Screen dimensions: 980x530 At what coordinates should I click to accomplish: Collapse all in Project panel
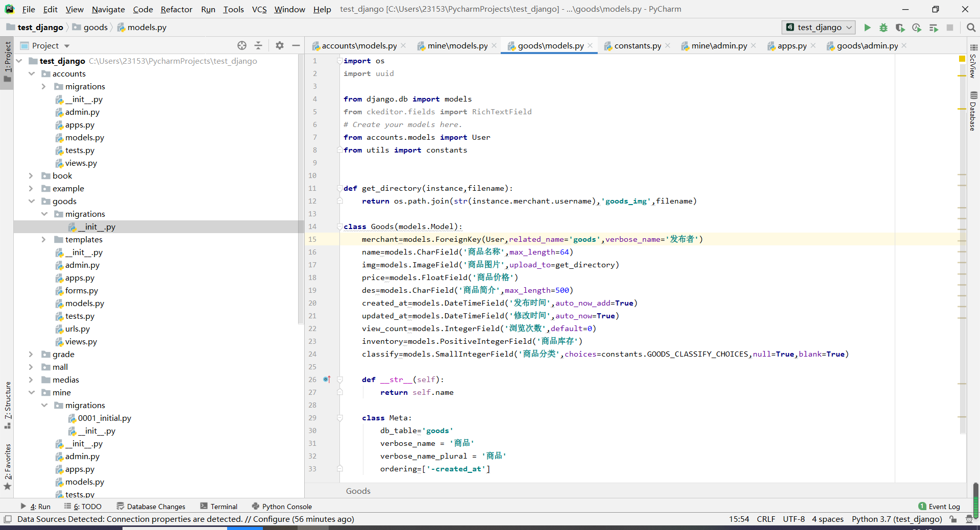pyautogui.click(x=258, y=45)
